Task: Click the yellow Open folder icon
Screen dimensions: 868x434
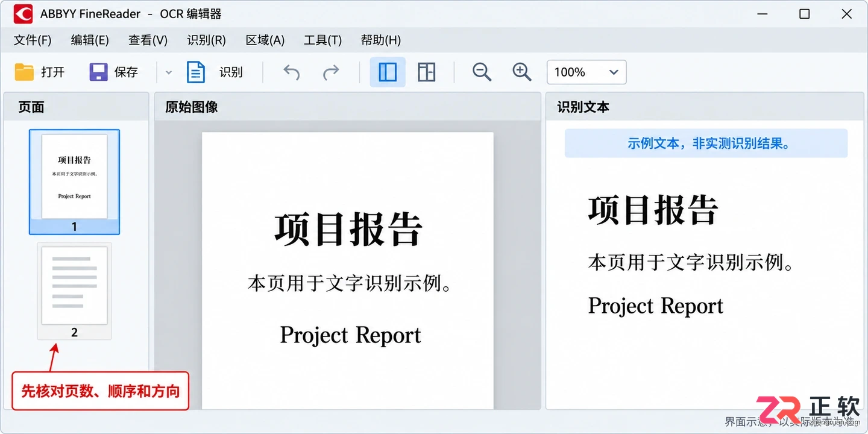Action: 24,72
